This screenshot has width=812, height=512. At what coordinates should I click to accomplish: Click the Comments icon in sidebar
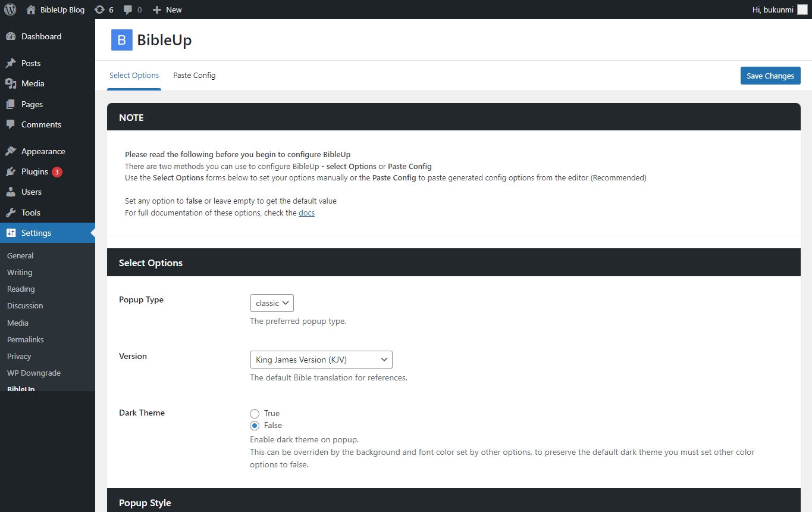pyautogui.click(x=11, y=124)
